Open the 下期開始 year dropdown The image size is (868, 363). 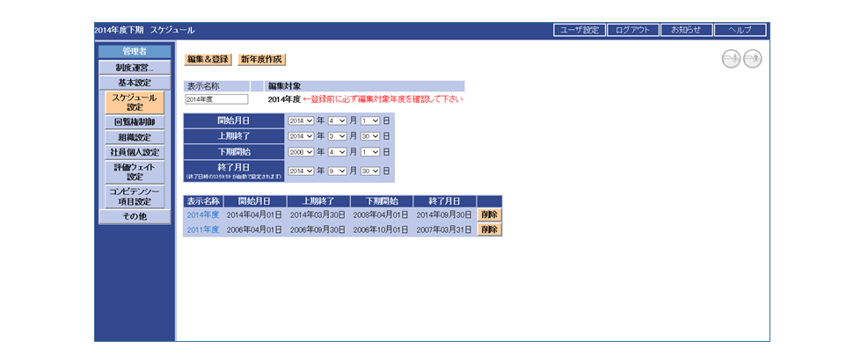pyautogui.click(x=301, y=153)
